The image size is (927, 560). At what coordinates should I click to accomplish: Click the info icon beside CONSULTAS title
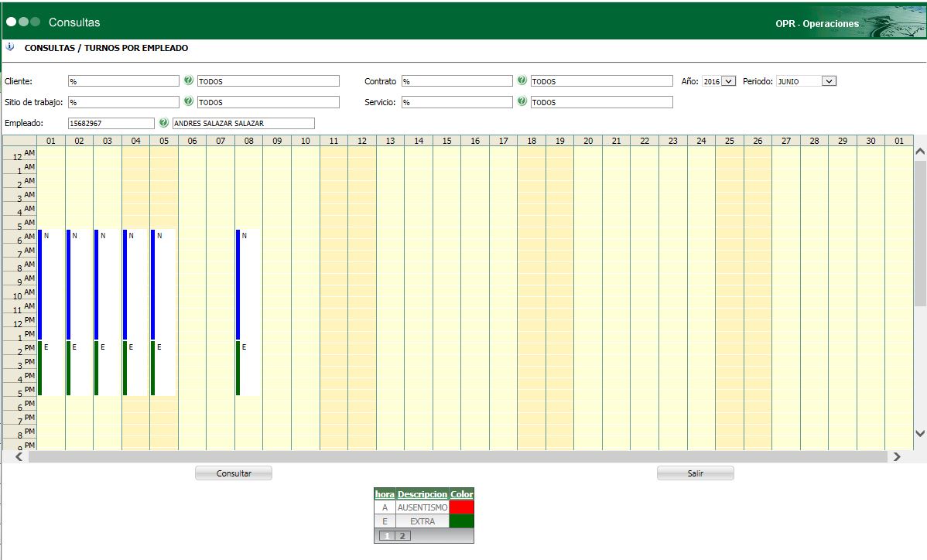[9, 46]
